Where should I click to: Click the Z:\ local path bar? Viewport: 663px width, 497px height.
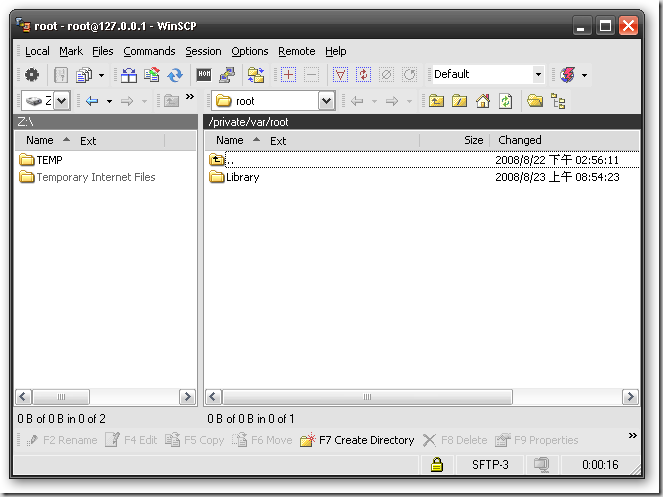coord(106,122)
